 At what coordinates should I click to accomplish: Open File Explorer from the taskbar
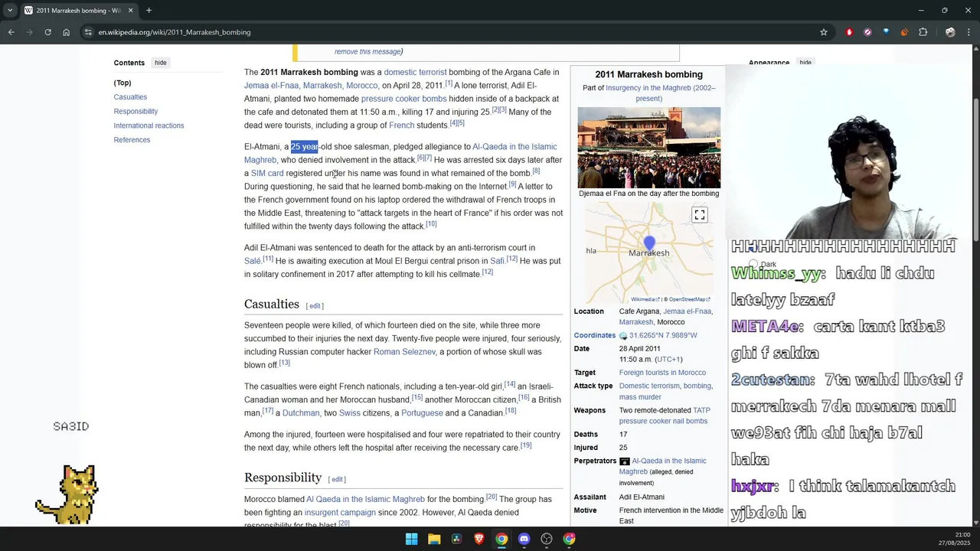(x=434, y=539)
